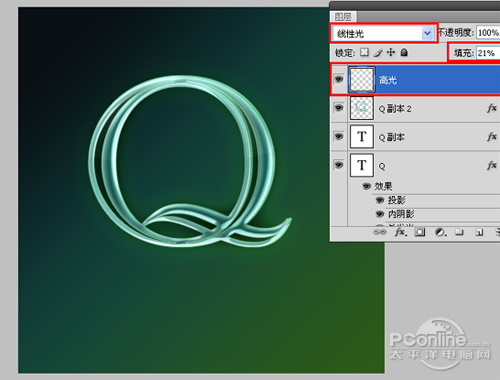Click the glowing Q letter on canvas

(x=190, y=162)
